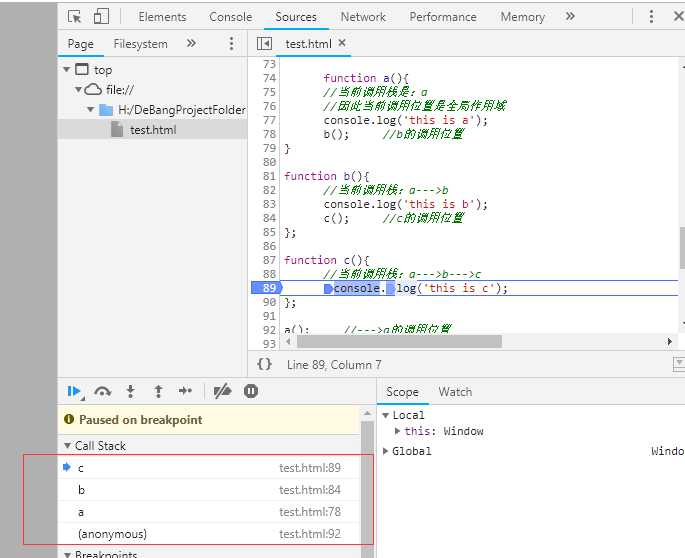This screenshot has height=558, width=685.
Task: Open the Memory tab
Action: [522, 17]
